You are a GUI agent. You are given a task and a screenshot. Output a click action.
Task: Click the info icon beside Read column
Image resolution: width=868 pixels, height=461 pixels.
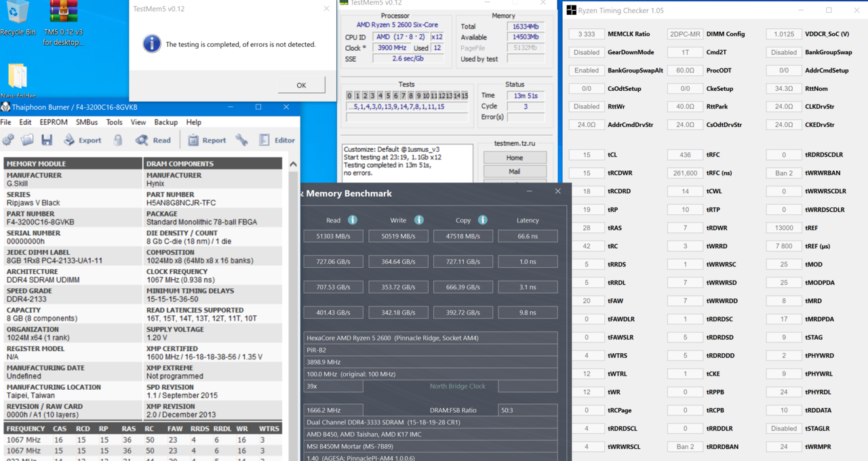[353, 220]
